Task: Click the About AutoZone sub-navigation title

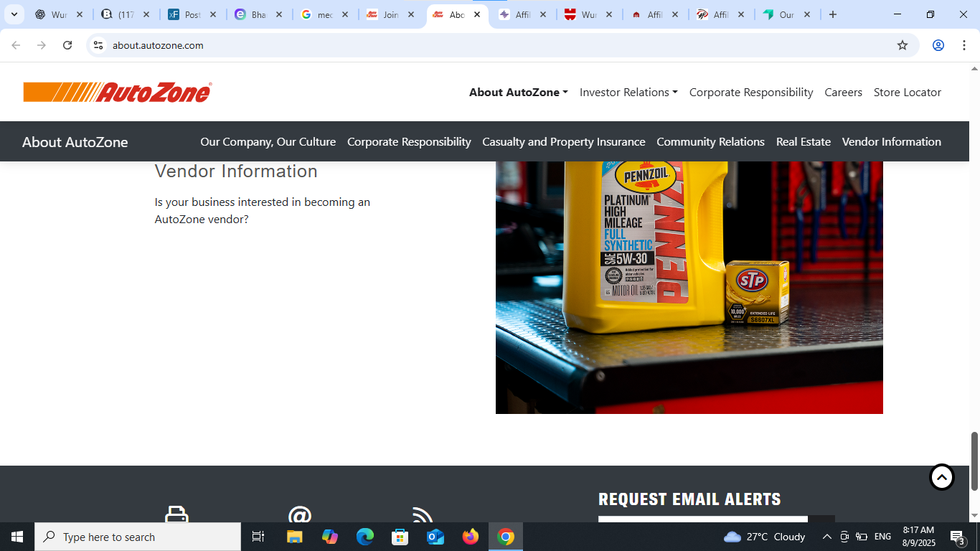Action: tap(75, 142)
